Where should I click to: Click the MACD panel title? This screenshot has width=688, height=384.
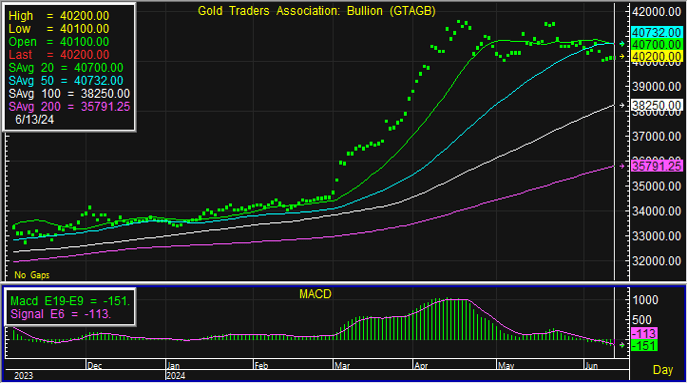(315, 294)
